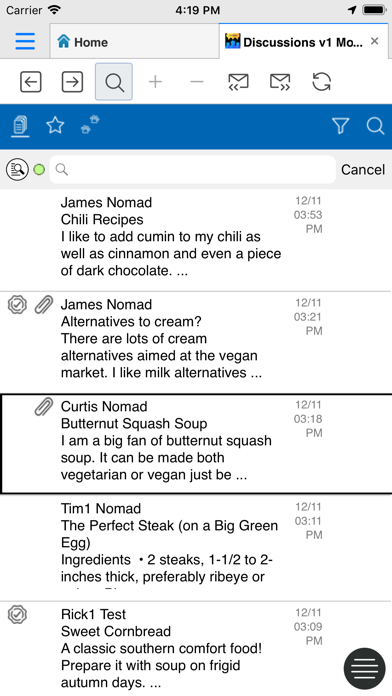This screenshot has width=392, height=696.
Task: Click the previous unread mail icon
Action: click(x=238, y=82)
